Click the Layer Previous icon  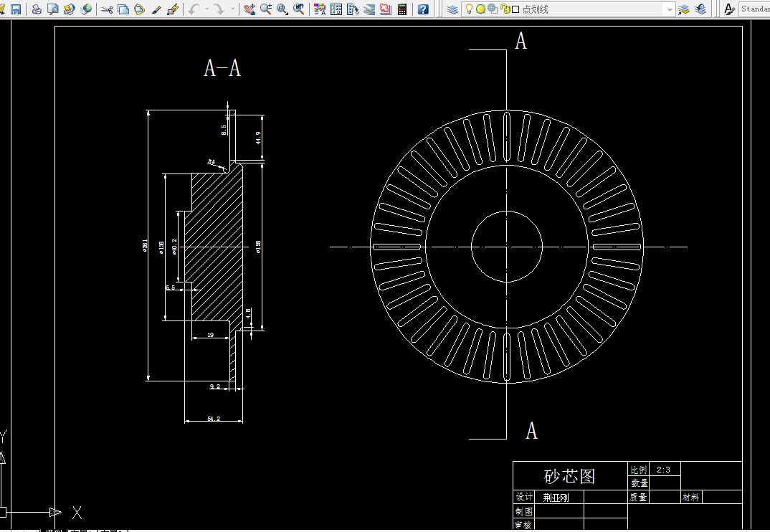click(700, 9)
